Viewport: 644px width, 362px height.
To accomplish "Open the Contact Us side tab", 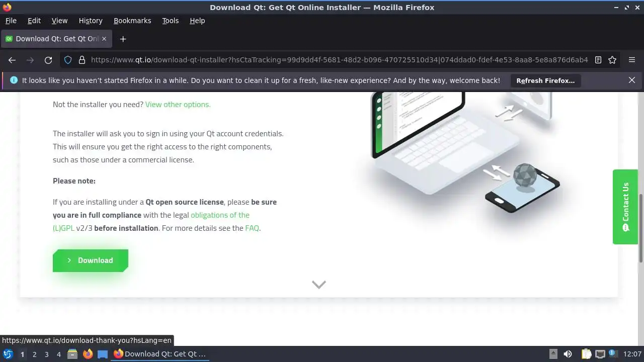I will click(x=625, y=207).
